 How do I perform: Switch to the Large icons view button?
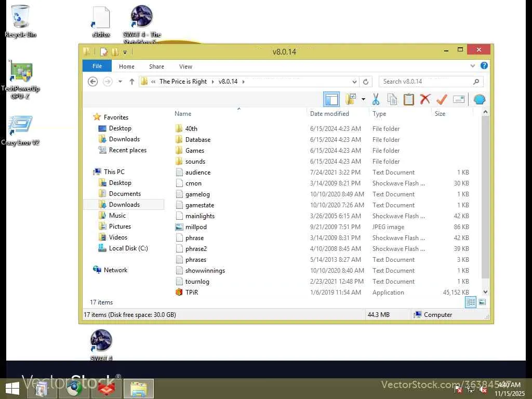click(x=482, y=302)
